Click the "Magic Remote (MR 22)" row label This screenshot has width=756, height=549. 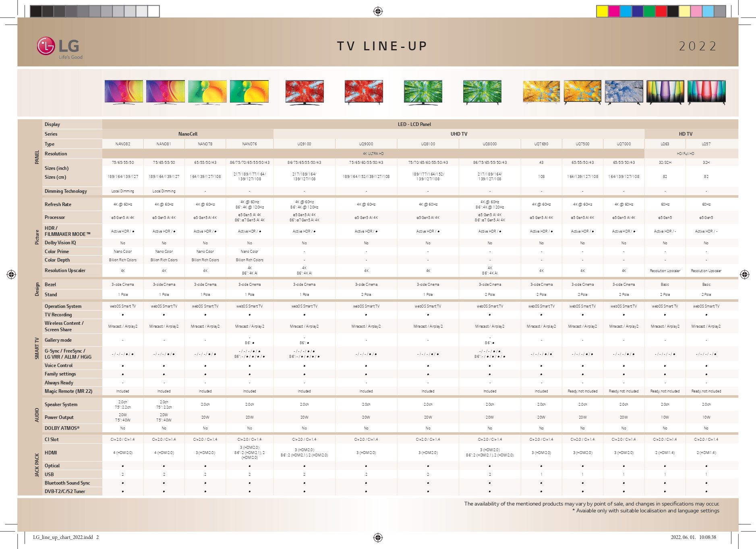68,391
